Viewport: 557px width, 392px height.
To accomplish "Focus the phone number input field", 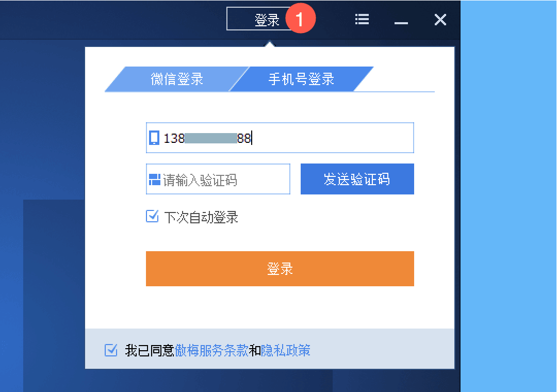I will pos(280,138).
